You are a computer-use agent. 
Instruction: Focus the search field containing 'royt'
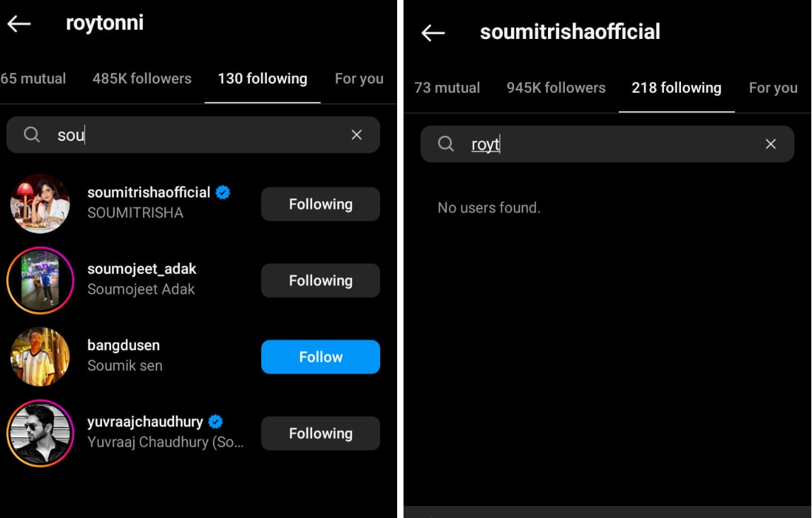[x=607, y=144]
